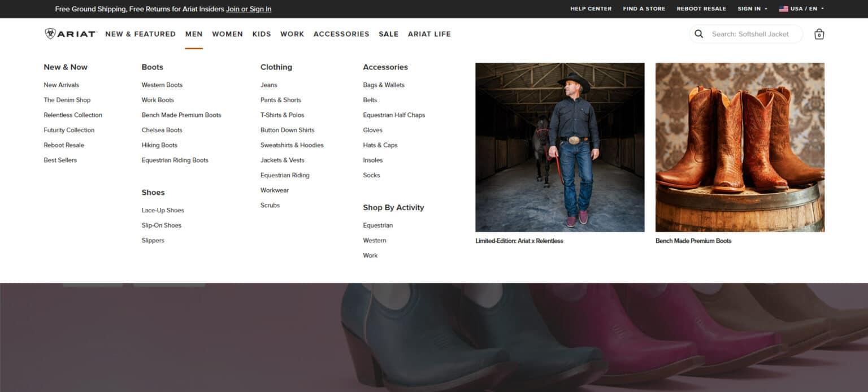Shop by Western activity
This screenshot has height=392, width=868.
click(x=374, y=240)
